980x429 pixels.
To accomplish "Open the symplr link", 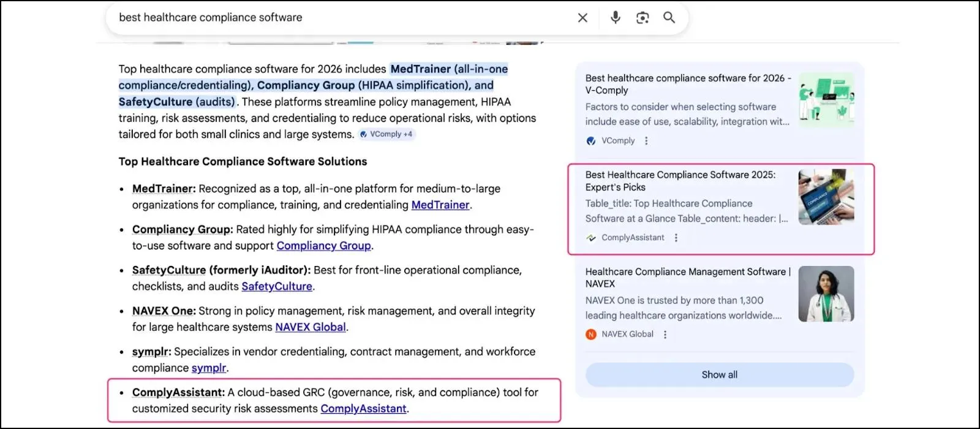I will [209, 368].
